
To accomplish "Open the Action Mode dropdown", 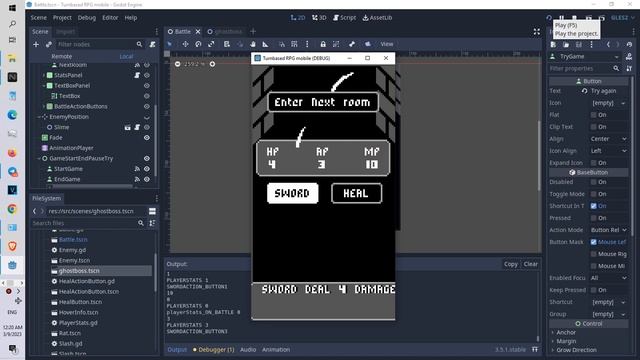I will (609, 230).
